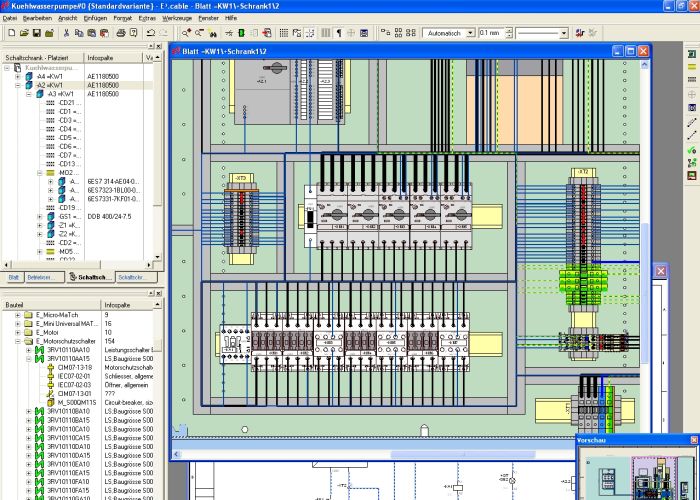Collapse the E_Motorschutzschalter folder
The height and width of the screenshot is (500, 700).
coord(17,341)
